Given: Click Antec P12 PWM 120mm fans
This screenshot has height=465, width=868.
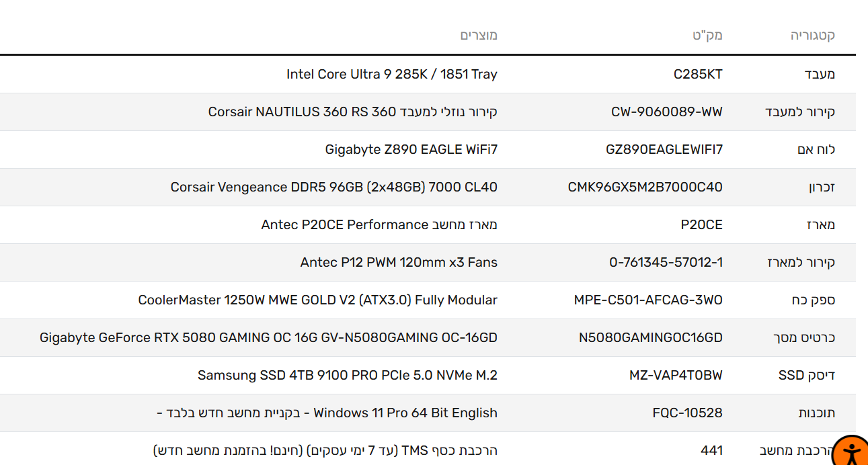Looking at the screenshot, I should tap(399, 262).
